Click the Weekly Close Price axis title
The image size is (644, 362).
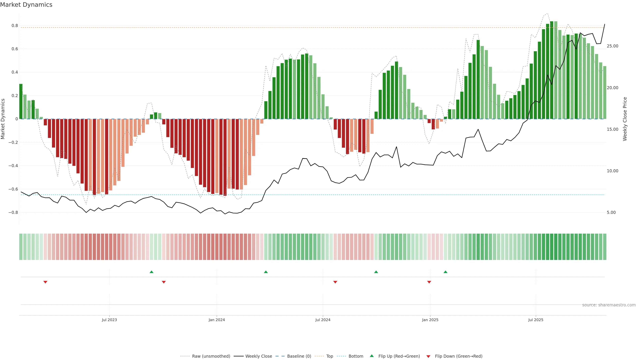click(625, 119)
